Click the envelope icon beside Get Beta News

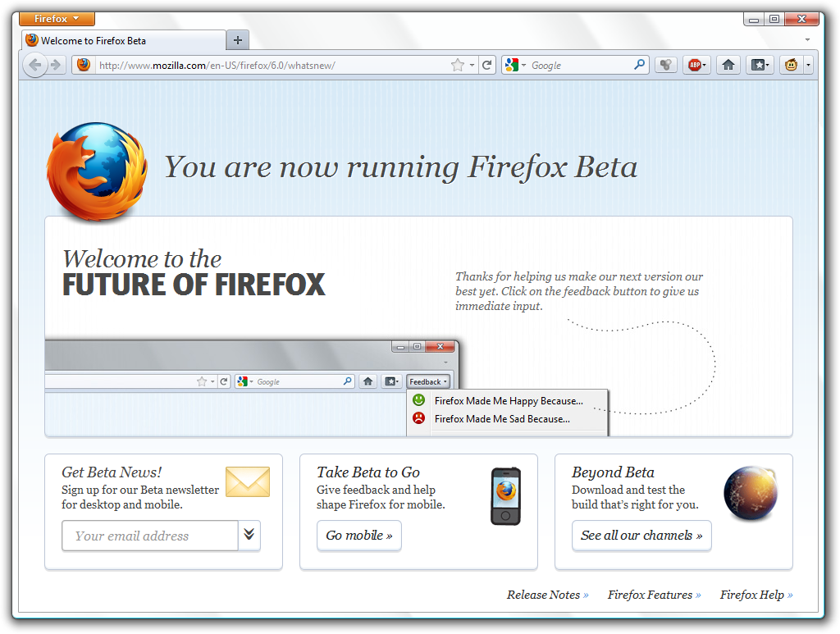point(248,481)
